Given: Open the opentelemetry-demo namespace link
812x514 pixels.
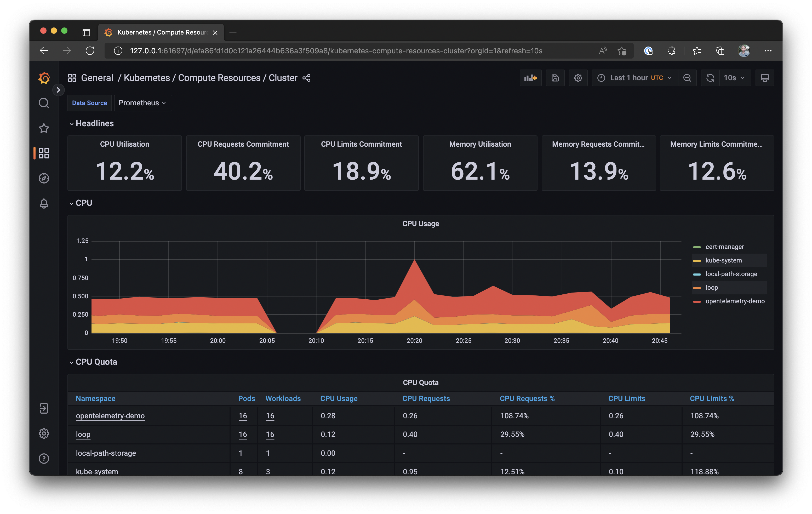Looking at the screenshot, I should pos(110,415).
